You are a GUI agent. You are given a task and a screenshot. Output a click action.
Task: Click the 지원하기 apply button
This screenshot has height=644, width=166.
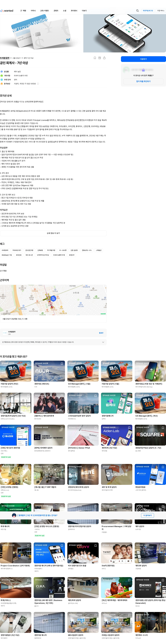(143, 59)
